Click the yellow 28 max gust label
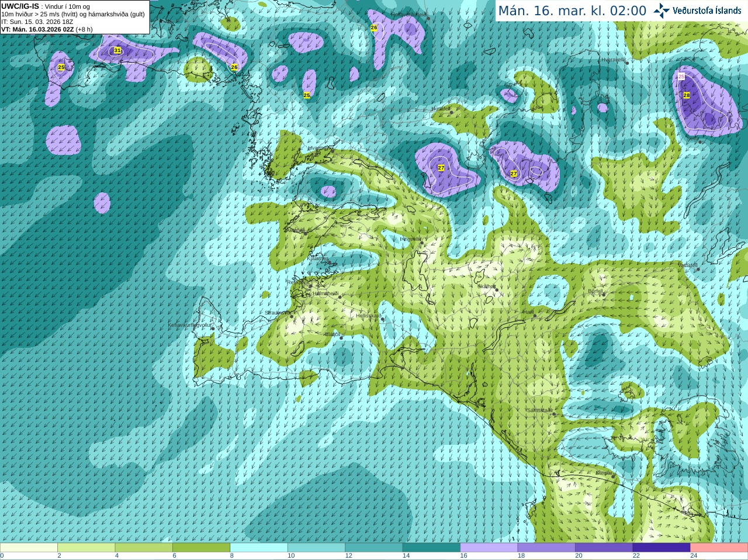 [x=687, y=95]
